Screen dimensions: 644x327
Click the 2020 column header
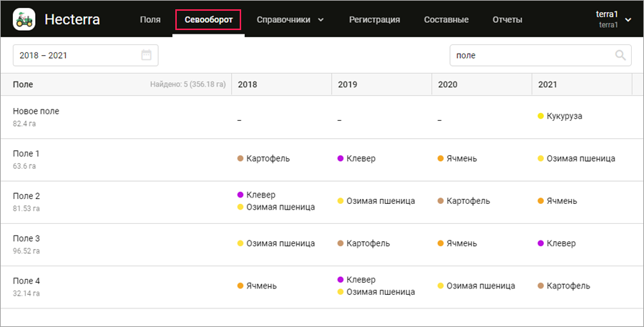tap(448, 84)
